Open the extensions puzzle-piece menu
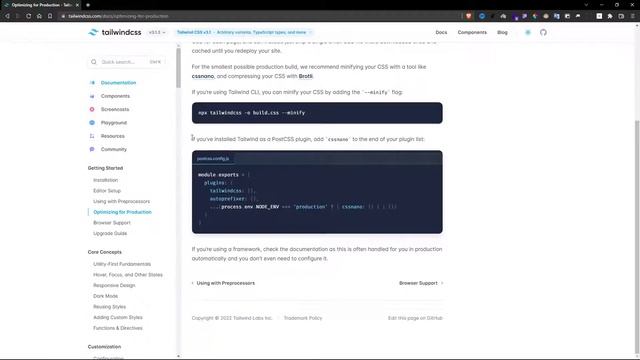Screen dimensions: 640x360 point(610,16)
